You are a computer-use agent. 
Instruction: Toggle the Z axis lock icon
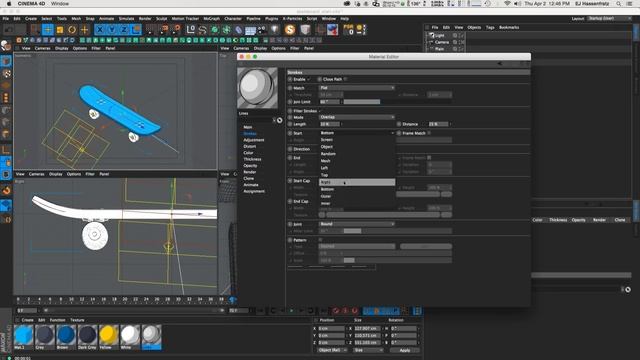(124, 30)
